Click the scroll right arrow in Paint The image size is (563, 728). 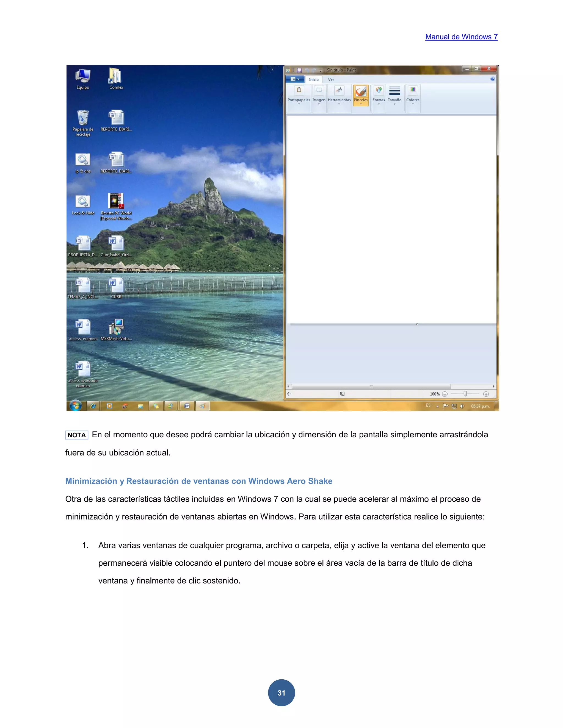tap(494, 386)
